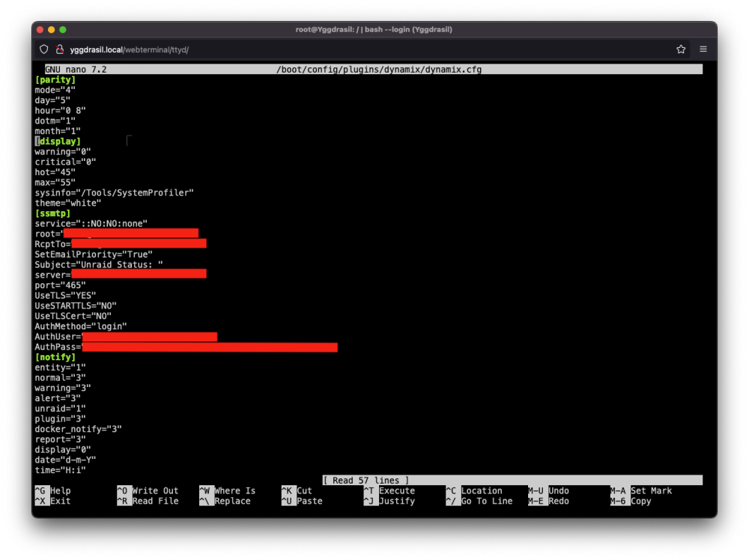Click the AuthPass= line
Viewport: 749px width, 560px height.
(x=187, y=347)
